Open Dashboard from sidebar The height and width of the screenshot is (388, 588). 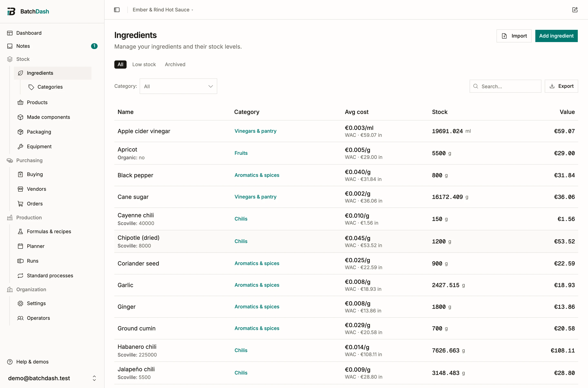tap(29, 33)
